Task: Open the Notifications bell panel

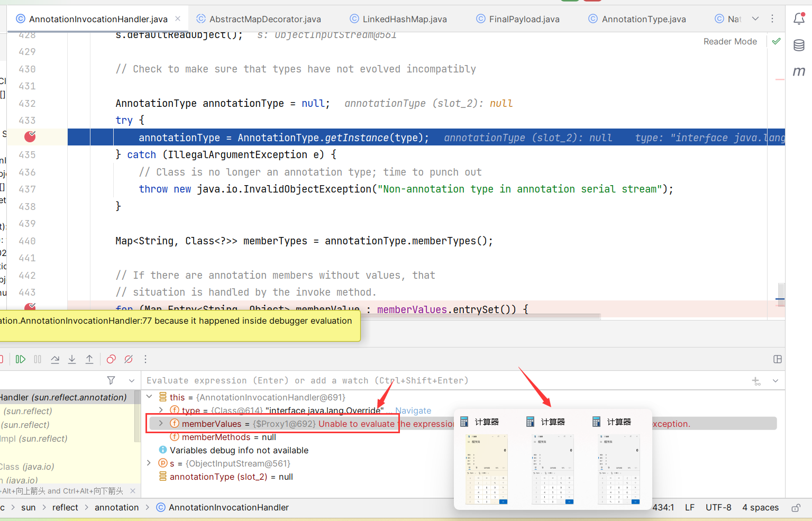Action: click(799, 20)
